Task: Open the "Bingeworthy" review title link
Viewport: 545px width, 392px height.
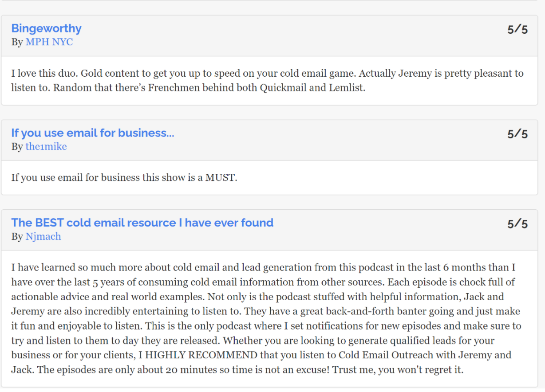Action: [x=46, y=28]
